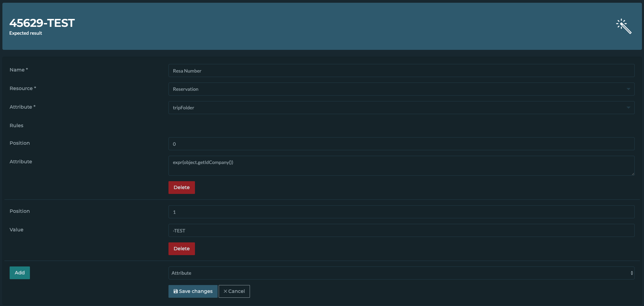Open the tripFolder attribute dropdown
Screen dimensions: 644x306
401,108
